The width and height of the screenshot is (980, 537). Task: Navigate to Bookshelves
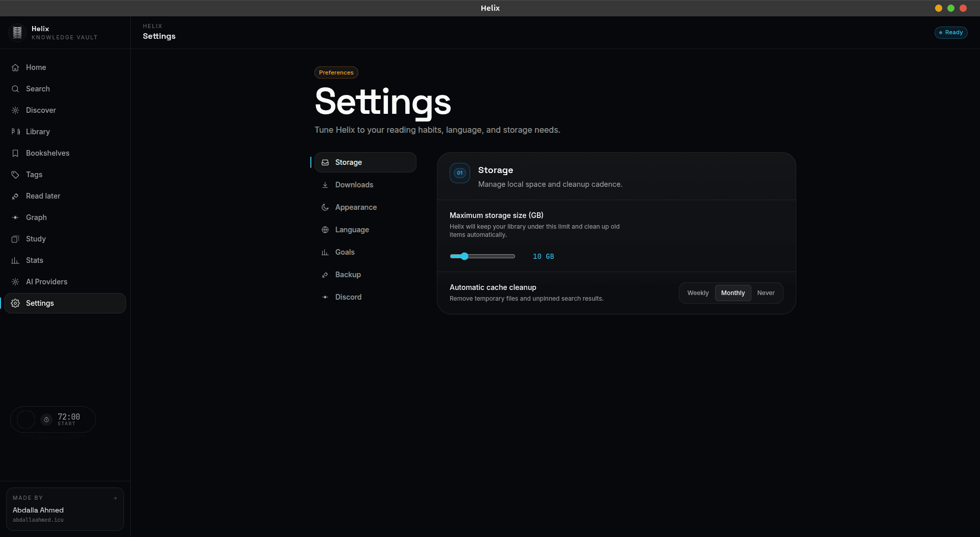(x=65, y=153)
